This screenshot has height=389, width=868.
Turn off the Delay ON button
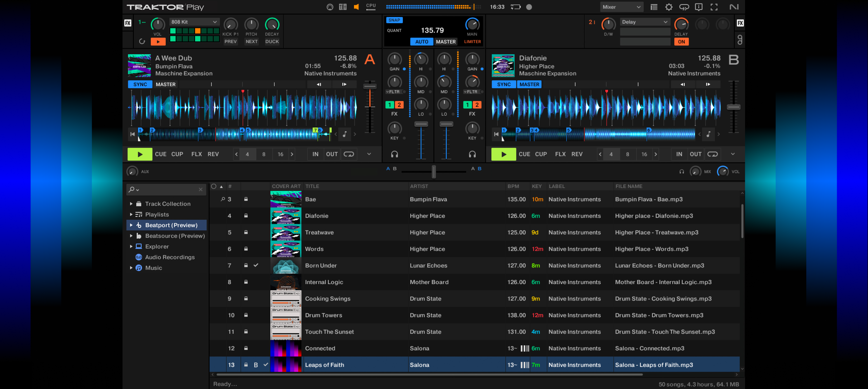pyautogui.click(x=681, y=42)
